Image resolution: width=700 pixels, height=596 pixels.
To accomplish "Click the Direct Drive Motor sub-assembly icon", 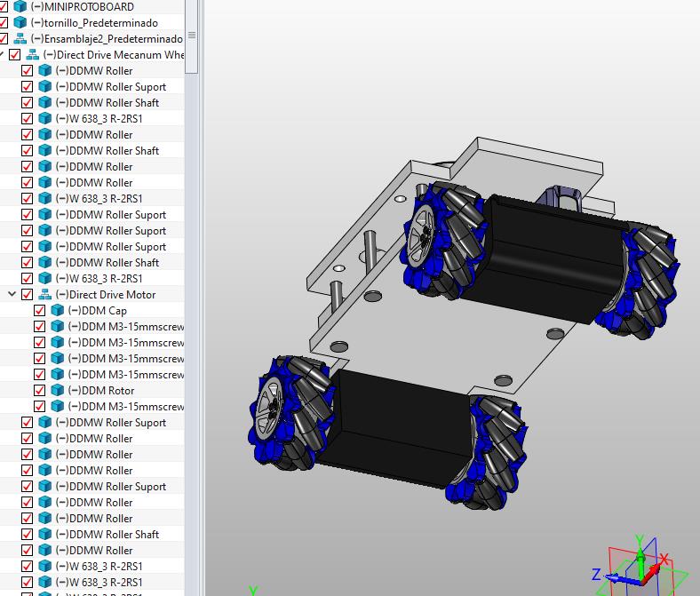I will [x=45, y=294].
